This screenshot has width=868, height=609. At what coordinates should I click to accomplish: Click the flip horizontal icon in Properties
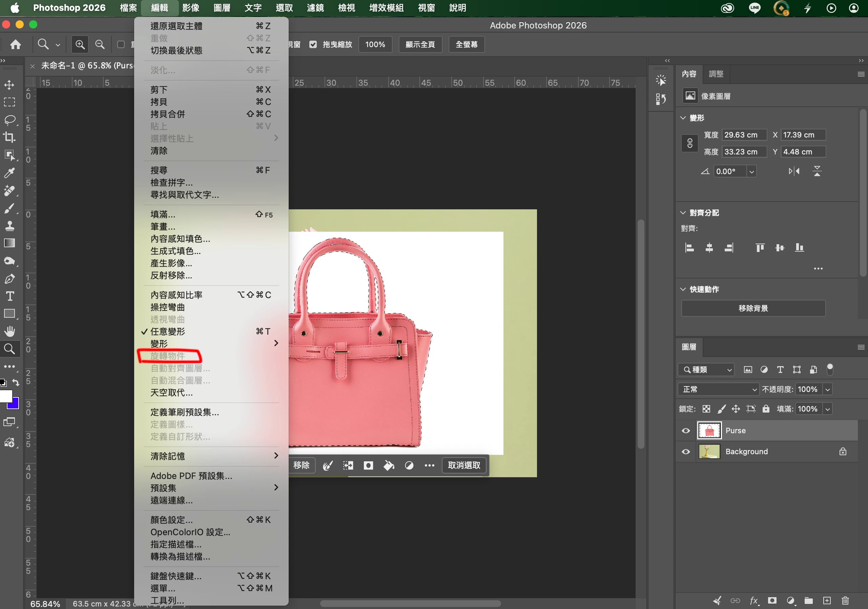(794, 171)
